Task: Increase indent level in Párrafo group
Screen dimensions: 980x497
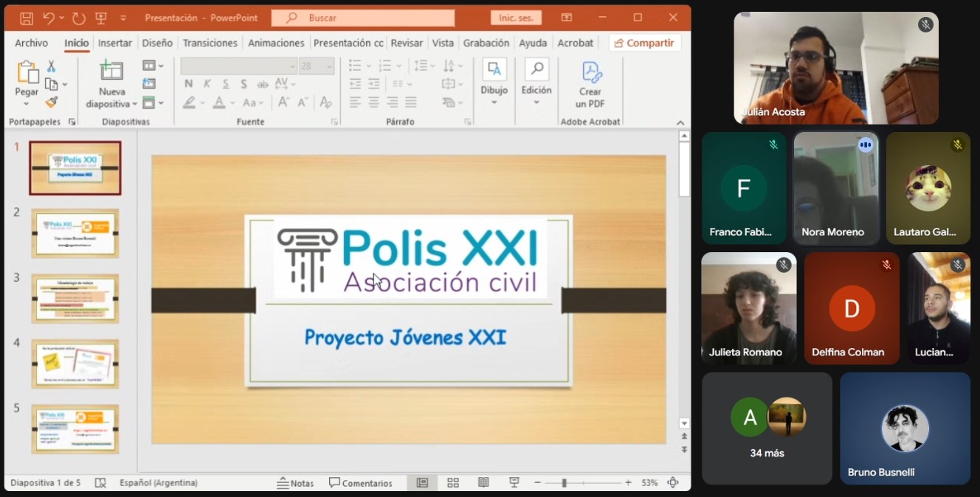Action: [374, 84]
